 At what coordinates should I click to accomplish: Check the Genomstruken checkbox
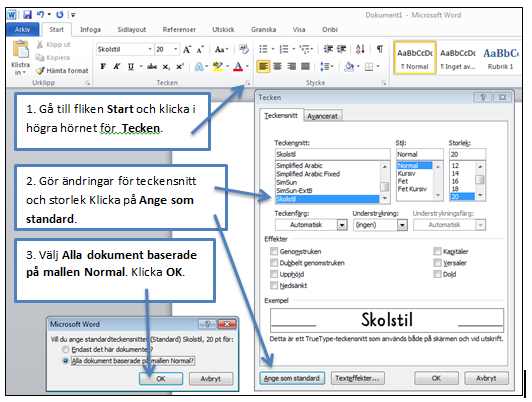[274, 251]
